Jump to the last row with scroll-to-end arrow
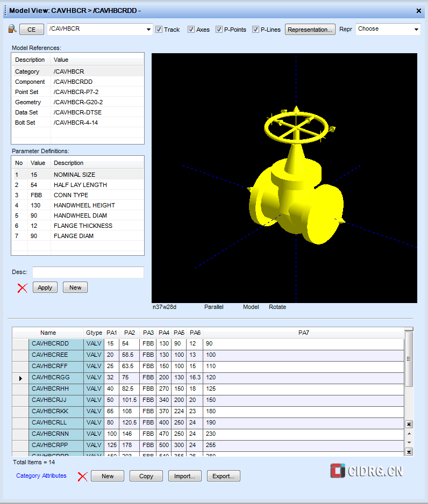 409,452
